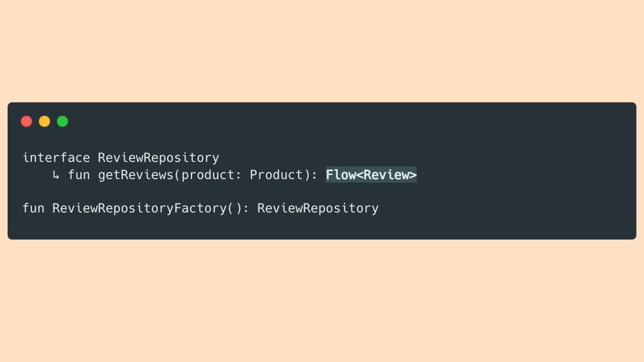Click the red close dot
Viewport: 644px width, 362px height.
tap(26, 121)
